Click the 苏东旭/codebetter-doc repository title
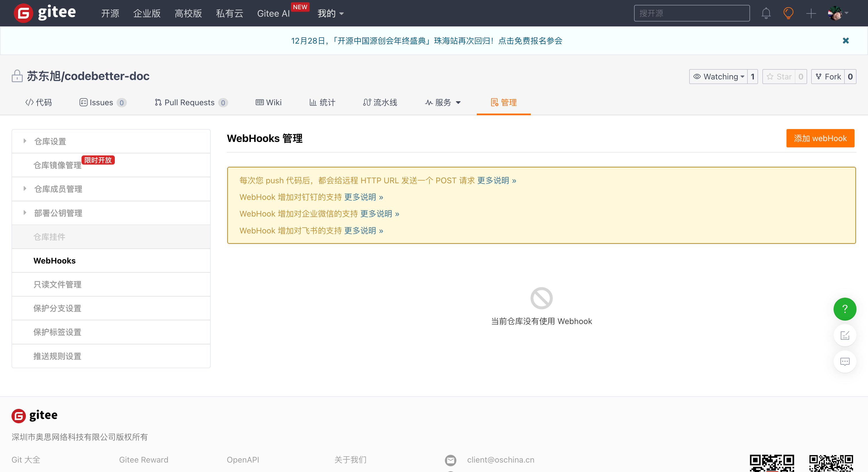868x472 pixels. (x=88, y=76)
